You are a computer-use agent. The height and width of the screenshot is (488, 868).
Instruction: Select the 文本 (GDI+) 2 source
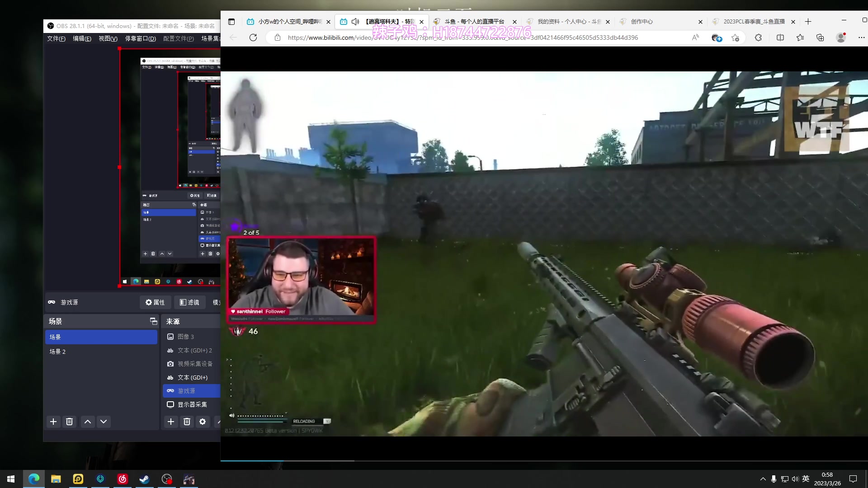point(191,350)
